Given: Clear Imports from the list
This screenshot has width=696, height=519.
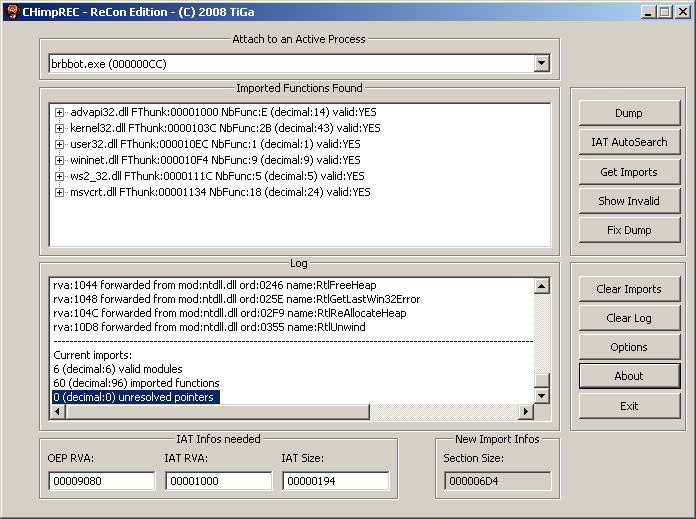Looking at the screenshot, I should (628, 289).
